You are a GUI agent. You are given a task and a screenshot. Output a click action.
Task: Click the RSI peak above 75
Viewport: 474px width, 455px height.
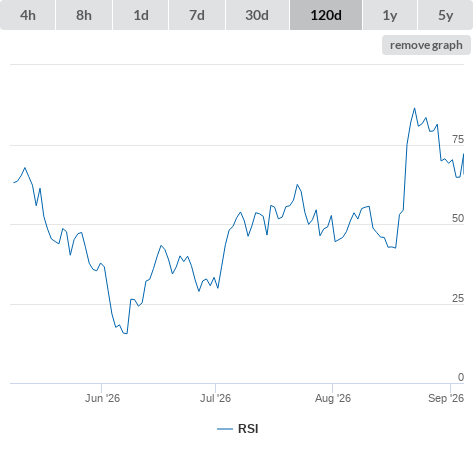pos(415,108)
